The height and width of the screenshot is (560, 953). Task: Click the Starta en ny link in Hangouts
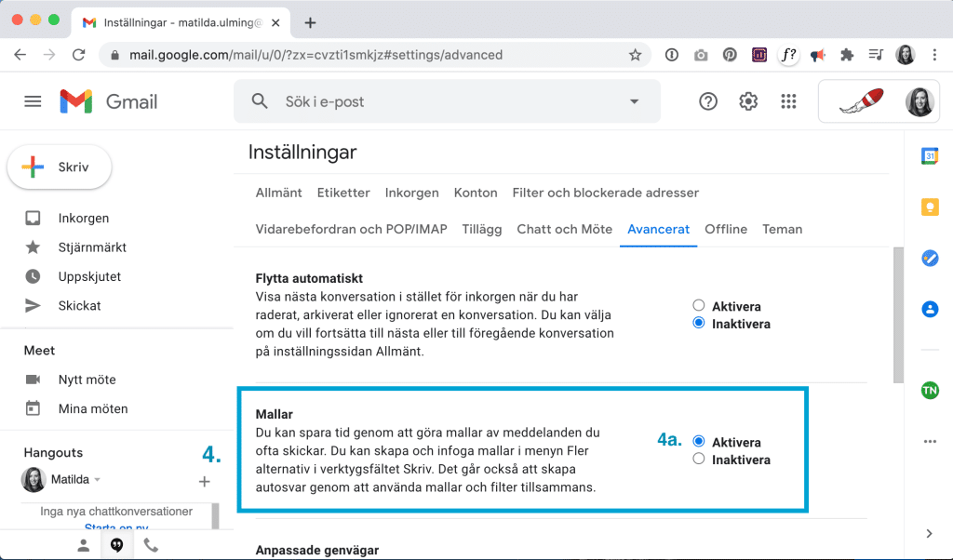pos(117,527)
